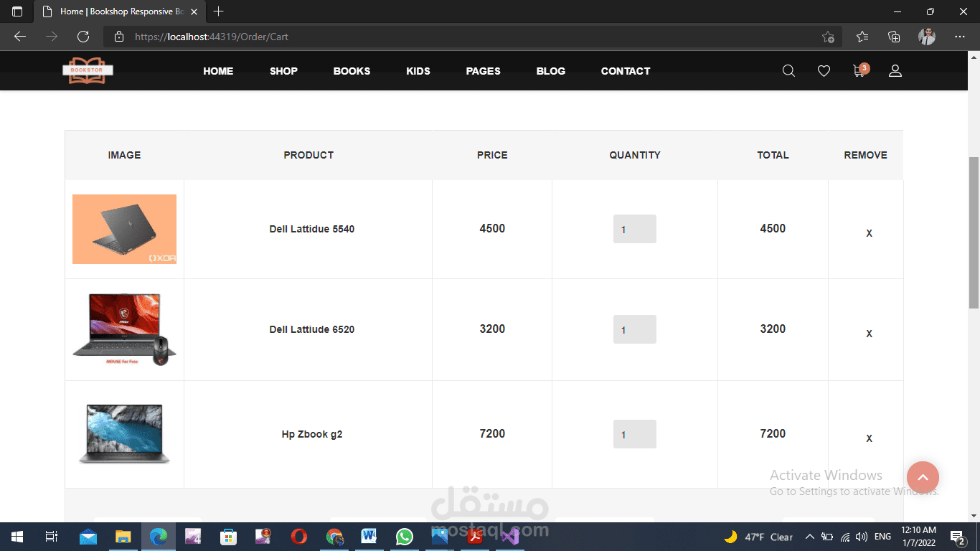Open the Windows Start menu
Screen dimensions: 980x551
17,537
